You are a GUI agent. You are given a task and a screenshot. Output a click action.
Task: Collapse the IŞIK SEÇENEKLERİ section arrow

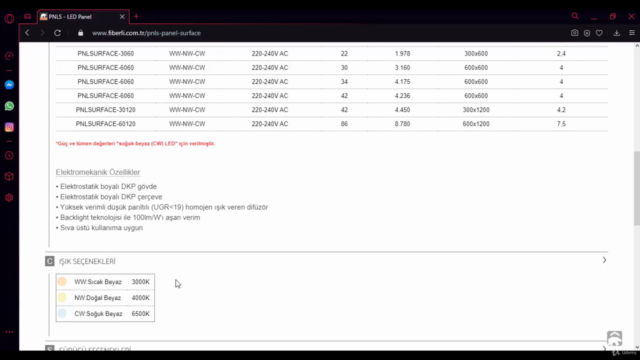pyautogui.click(x=604, y=260)
